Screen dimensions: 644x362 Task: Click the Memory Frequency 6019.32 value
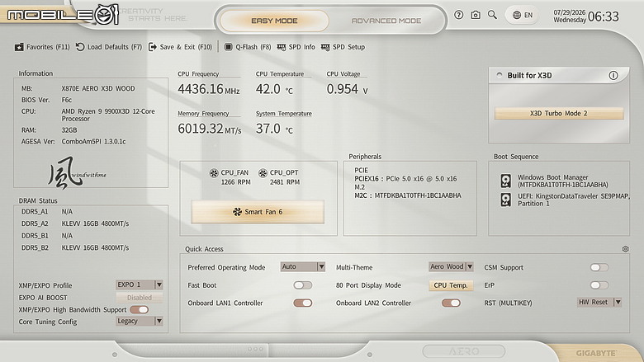pyautogui.click(x=210, y=129)
